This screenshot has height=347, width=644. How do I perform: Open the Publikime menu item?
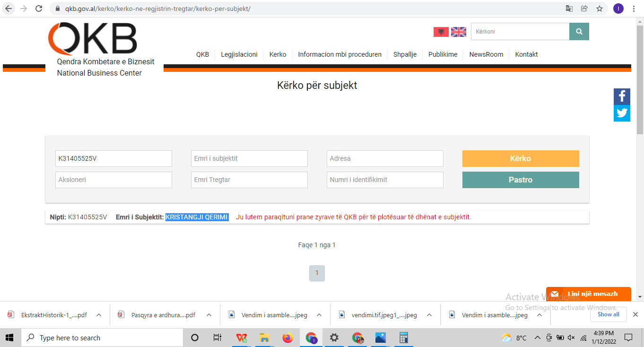443,54
